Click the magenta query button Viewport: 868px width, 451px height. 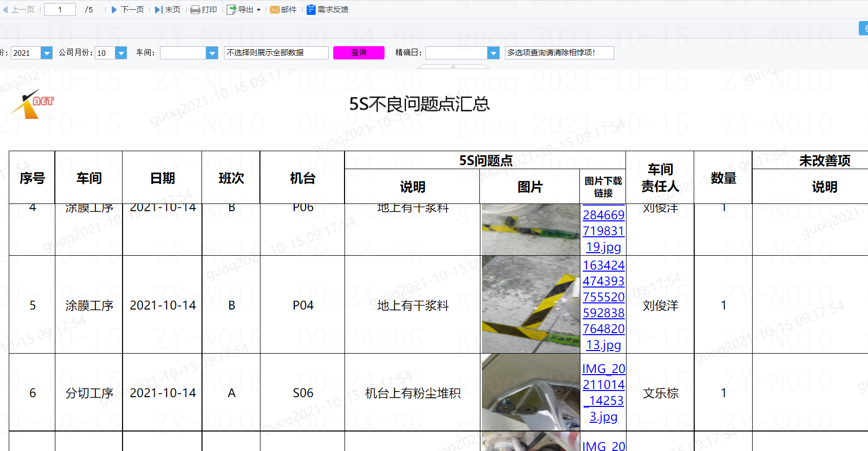[x=359, y=53]
